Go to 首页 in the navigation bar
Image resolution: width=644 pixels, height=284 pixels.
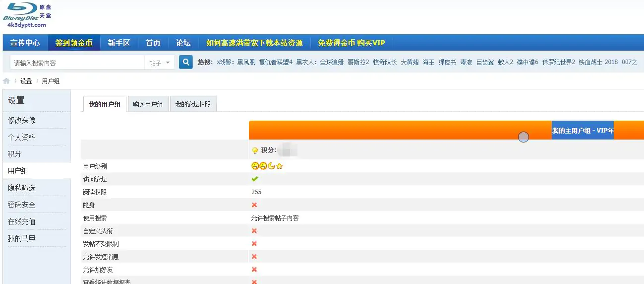[x=153, y=43]
